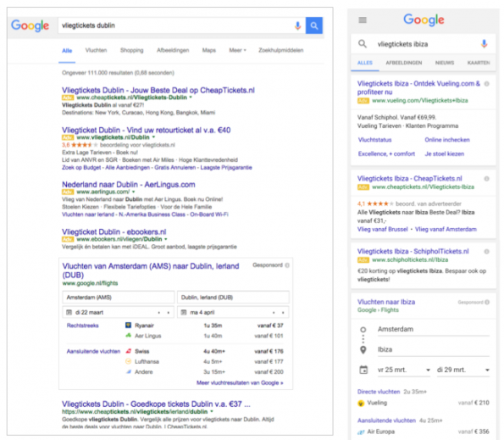This screenshot has height=440, width=504.
Task: Click the Laagste Prijsgarantie sitelink
Action: click(x=226, y=168)
